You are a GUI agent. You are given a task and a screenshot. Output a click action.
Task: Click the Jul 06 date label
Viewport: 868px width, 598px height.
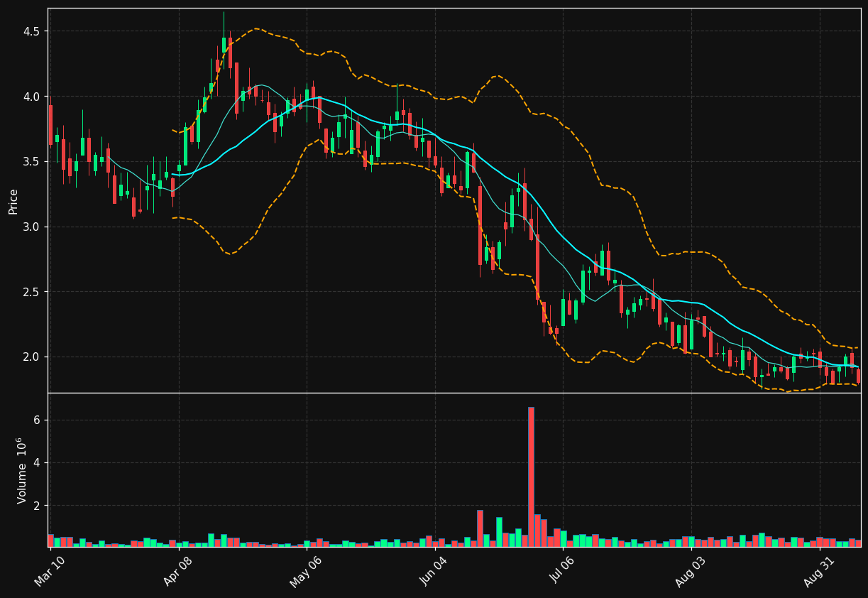[563, 572]
